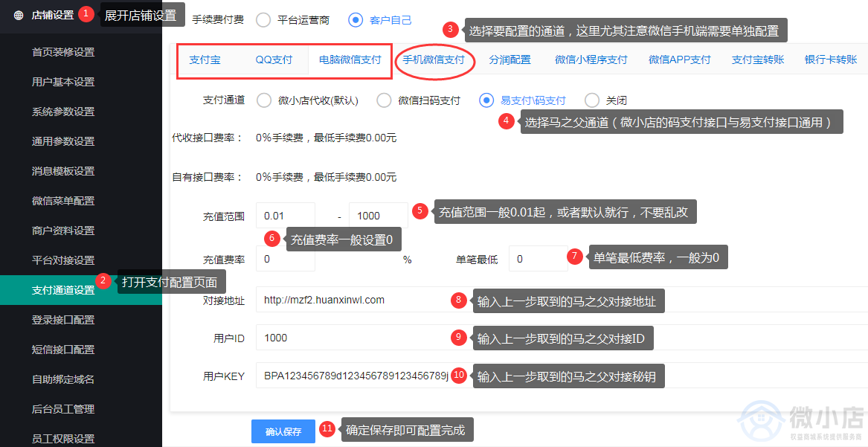Select 微小店代收(默认) payment channel
The height and width of the screenshot is (447, 868).
tap(264, 100)
